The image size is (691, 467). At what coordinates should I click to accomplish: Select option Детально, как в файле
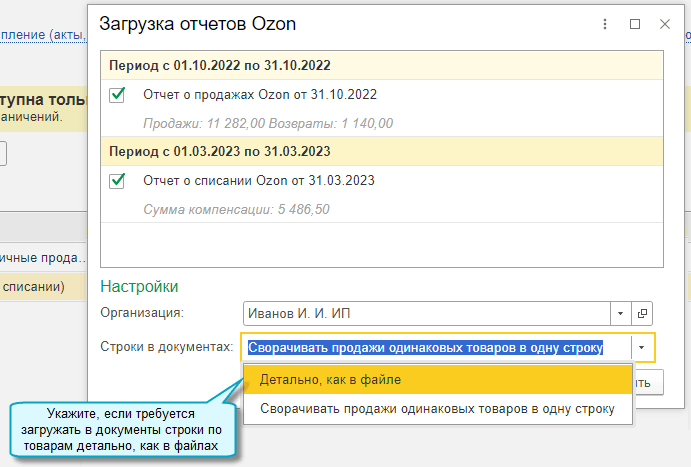click(x=438, y=379)
